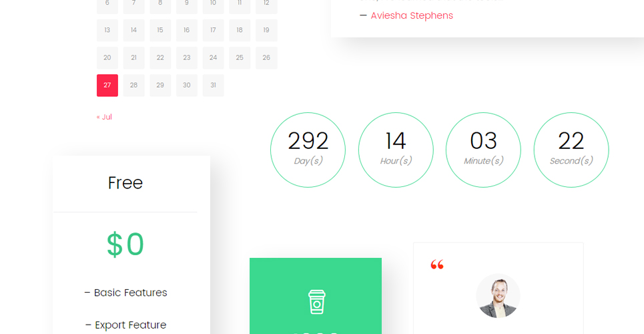Select calendar day 19

pos(266,30)
